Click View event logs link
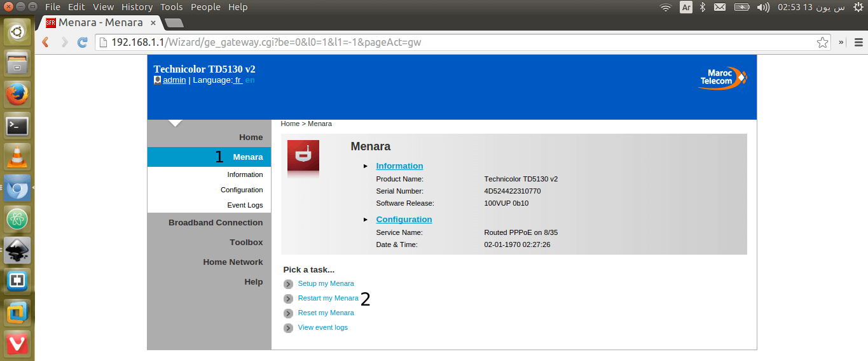The height and width of the screenshot is (361, 868). pos(322,328)
